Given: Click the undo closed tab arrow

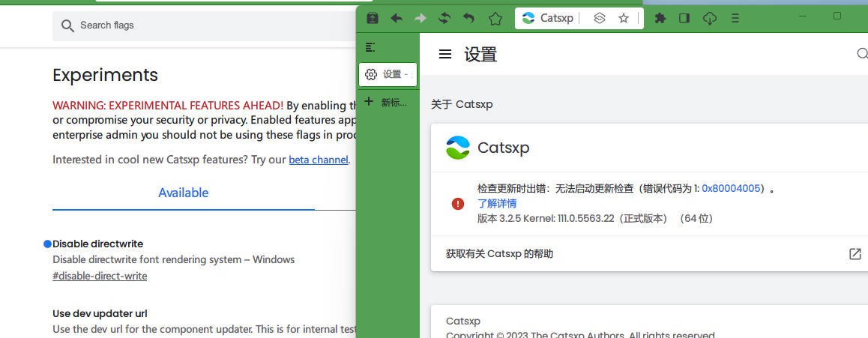Looking at the screenshot, I should 469,19.
